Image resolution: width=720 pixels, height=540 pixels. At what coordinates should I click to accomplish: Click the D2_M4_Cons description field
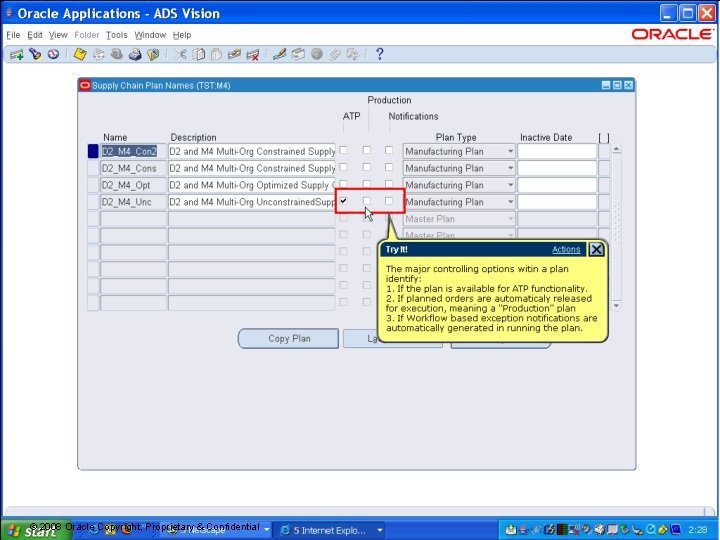click(252, 168)
